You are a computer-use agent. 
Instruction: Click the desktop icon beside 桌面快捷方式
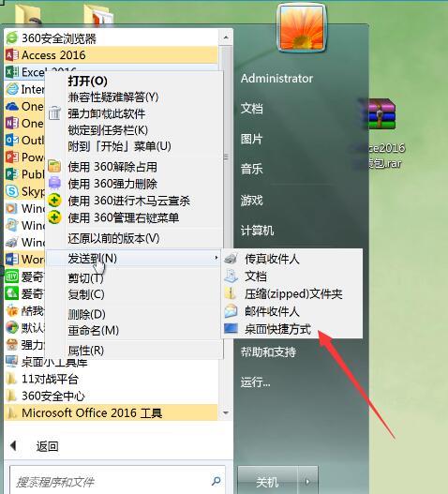tap(231, 329)
